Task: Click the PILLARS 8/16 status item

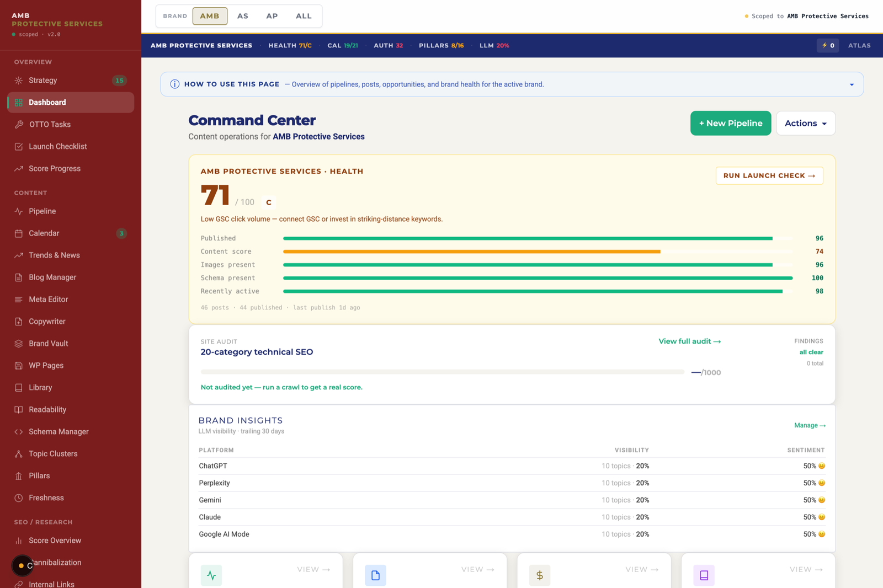Action: click(x=441, y=46)
